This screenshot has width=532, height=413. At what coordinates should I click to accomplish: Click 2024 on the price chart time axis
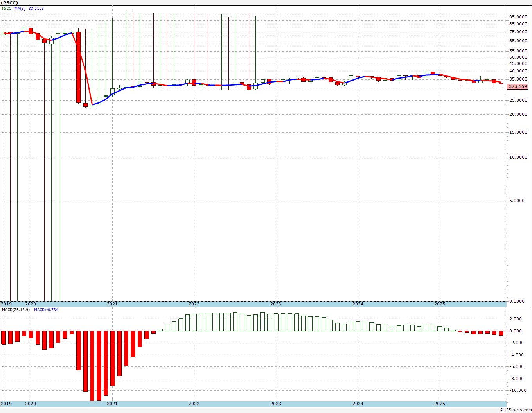[358, 304]
